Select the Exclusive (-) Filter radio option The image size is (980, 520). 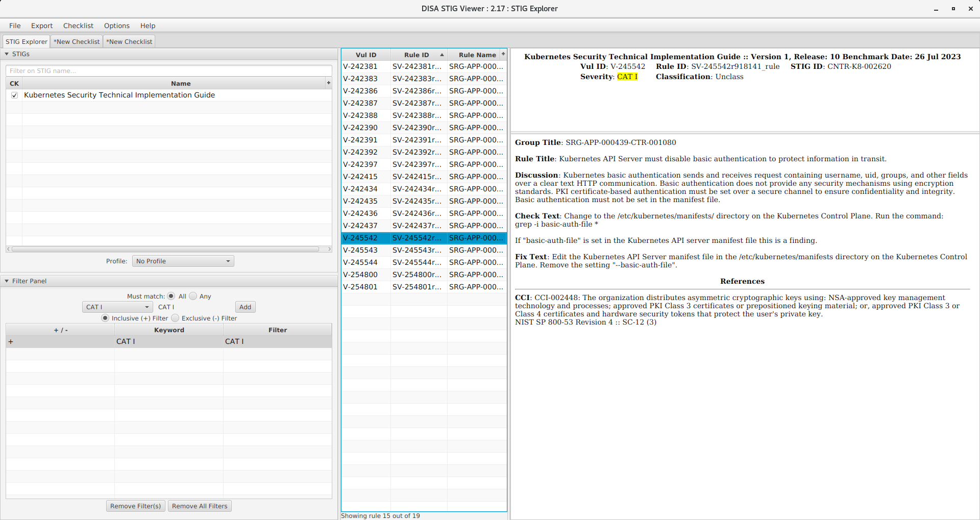[176, 318]
